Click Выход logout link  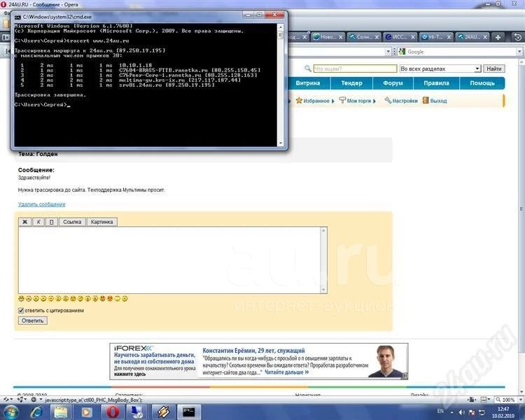[x=438, y=101]
